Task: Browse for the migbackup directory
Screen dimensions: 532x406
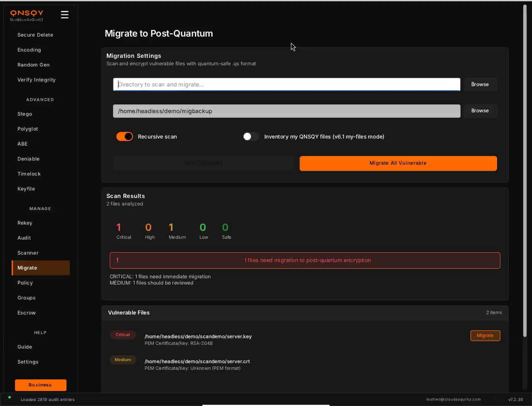Action: pos(480,111)
